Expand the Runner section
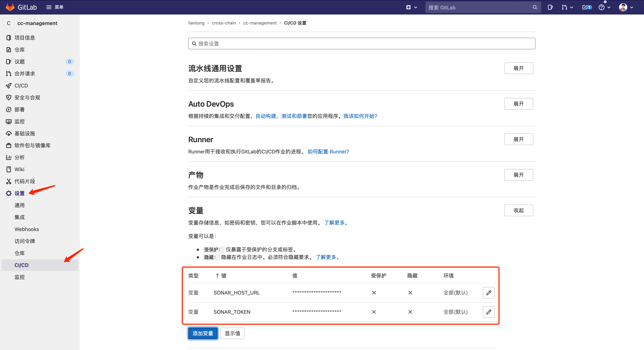This screenshot has width=644, height=350. [x=518, y=139]
